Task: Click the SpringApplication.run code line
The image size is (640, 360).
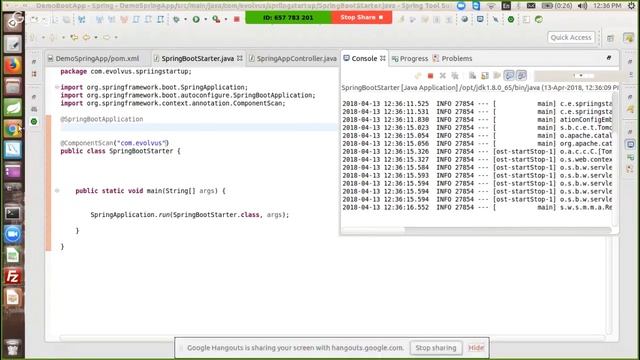Action: (x=189, y=215)
